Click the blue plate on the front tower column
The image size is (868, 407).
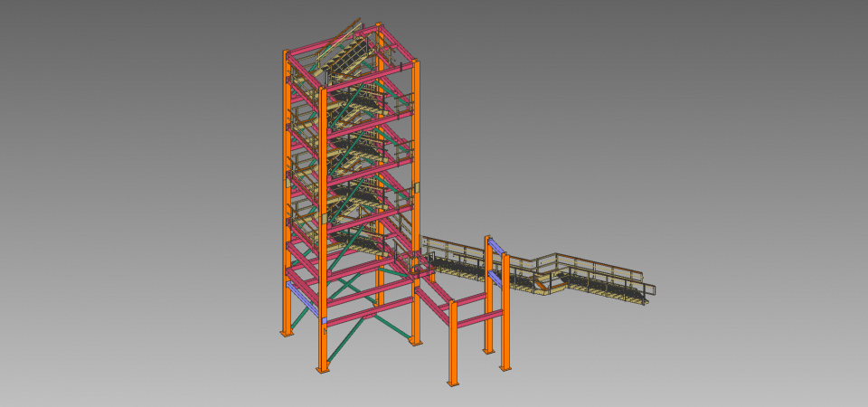[325, 321]
